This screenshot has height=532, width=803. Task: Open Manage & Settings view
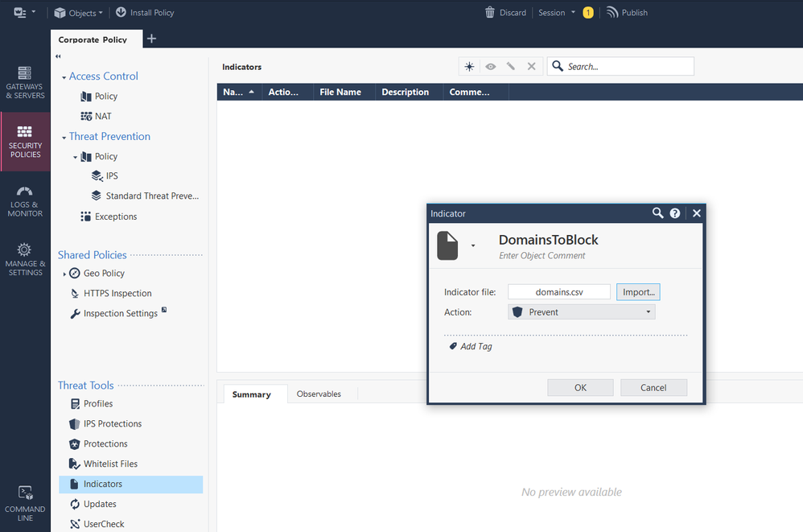pos(25,260)
